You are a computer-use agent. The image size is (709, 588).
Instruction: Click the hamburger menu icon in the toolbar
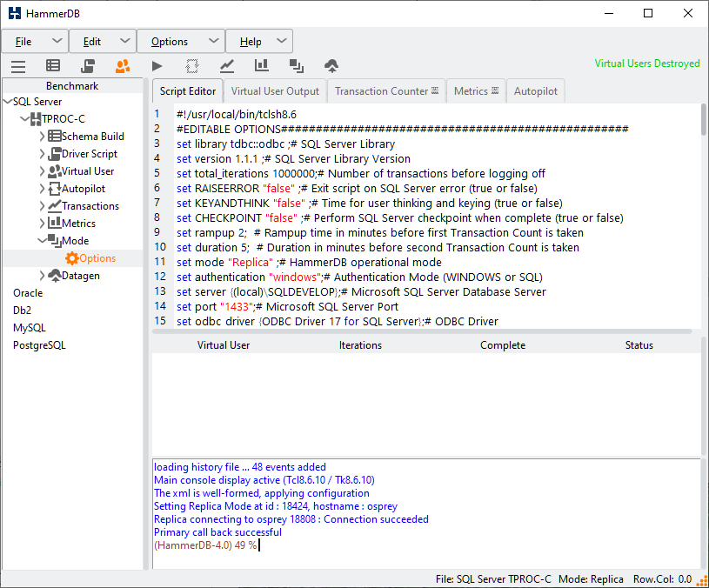18,65
